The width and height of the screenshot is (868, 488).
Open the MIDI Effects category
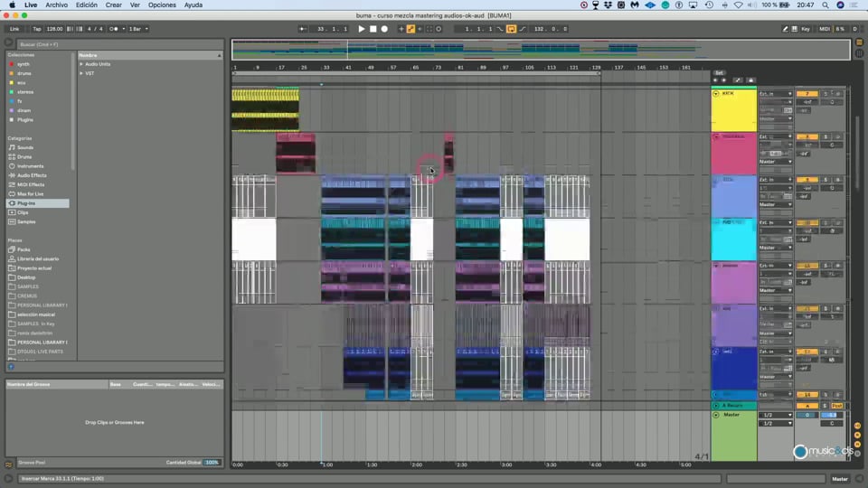(31, 184)
